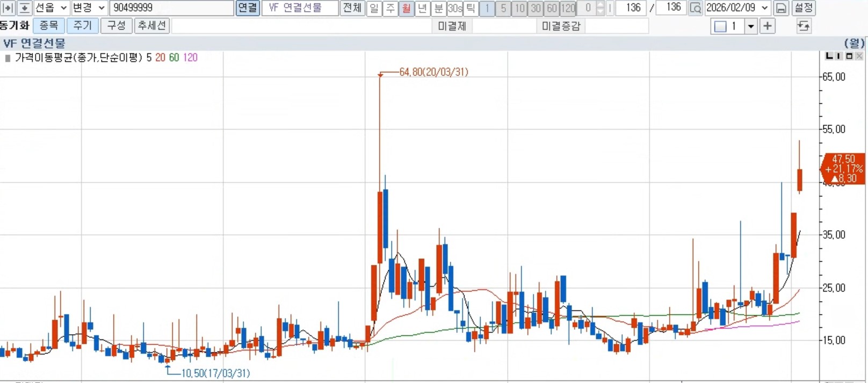The height and width of the screenshot is (383, 868).
Task: Select the 틱 (tick) period toggle
Action: click(x=471, y=8)
